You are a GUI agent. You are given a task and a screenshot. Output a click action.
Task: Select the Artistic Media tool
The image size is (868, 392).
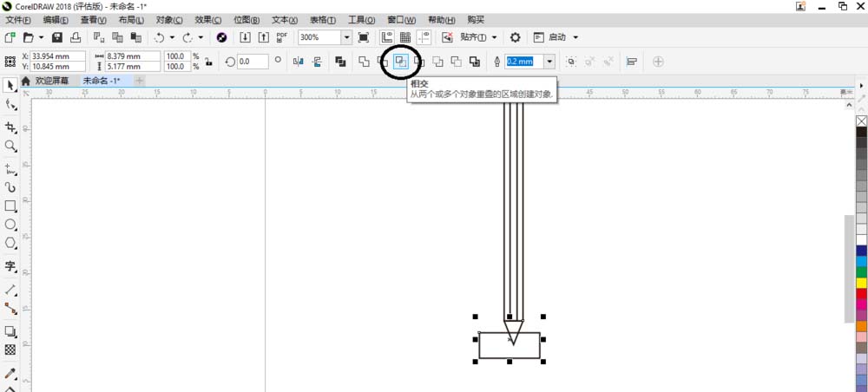(10, 187)
